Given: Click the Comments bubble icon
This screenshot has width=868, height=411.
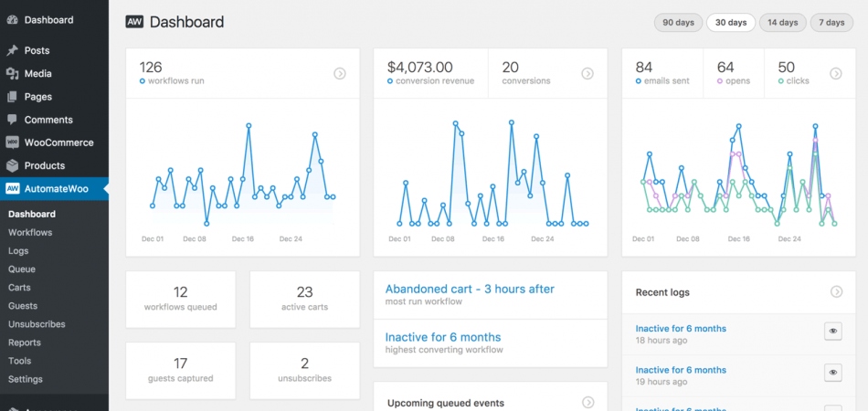Looking at the screenshot, I should pyautogui.click(x=12, y=120).
